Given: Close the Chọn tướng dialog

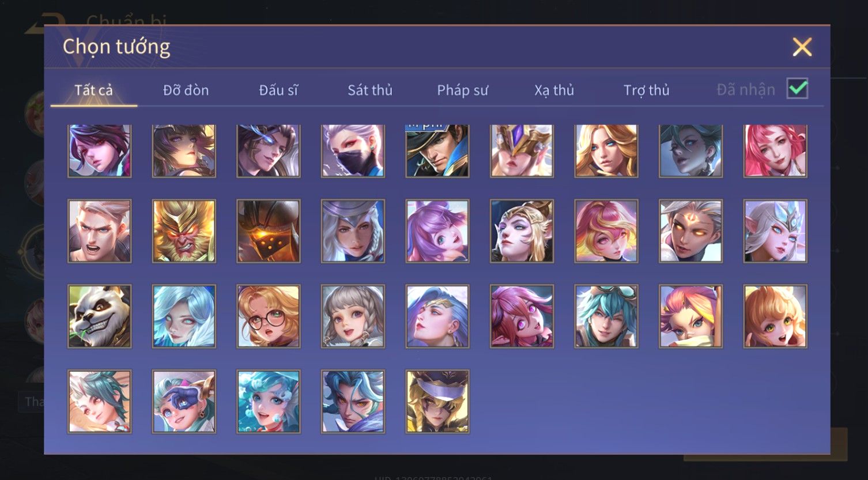Looking at the screenshot, I should tap(802, 47).
